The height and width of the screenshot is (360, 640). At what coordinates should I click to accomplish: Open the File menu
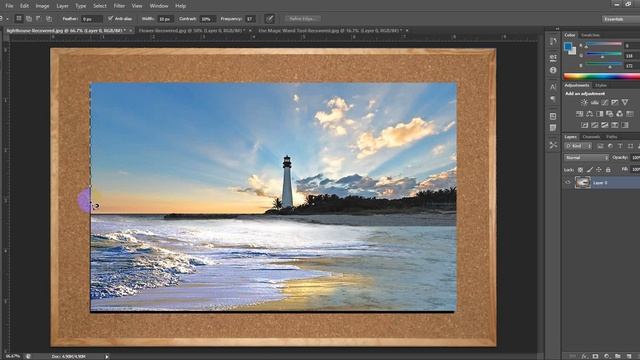pyautogui.click(x=9, y=6)
